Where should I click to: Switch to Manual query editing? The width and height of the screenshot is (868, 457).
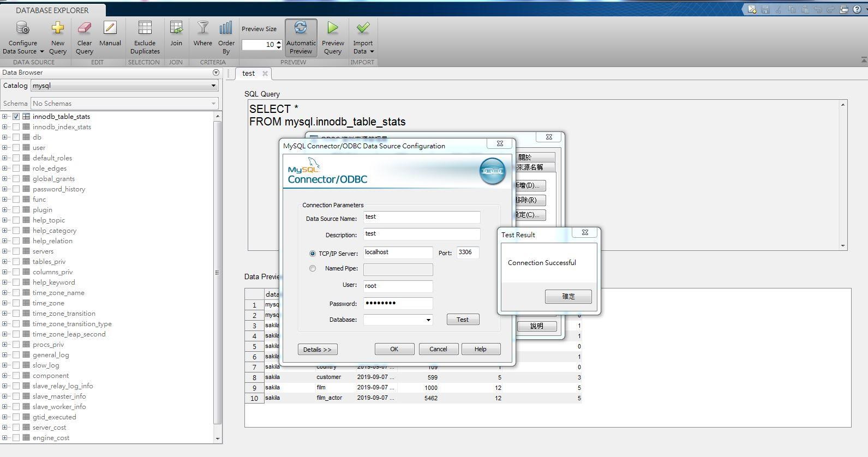[110, 34]
